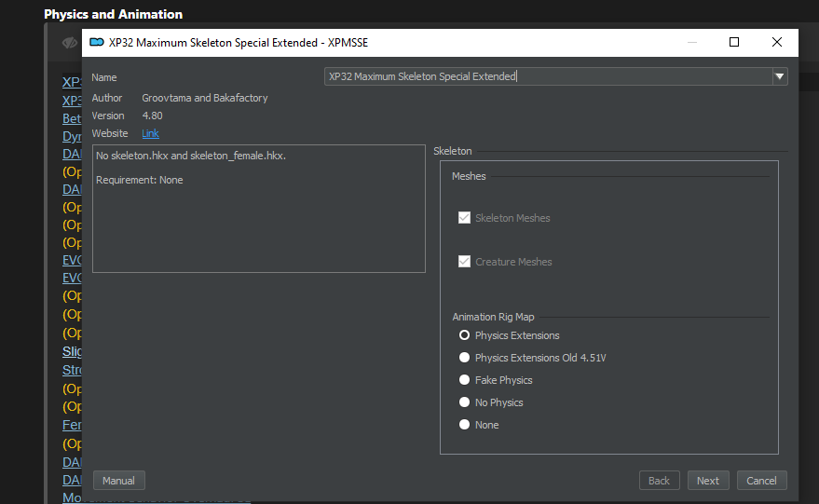Select None under Animation Rig Map
819x504 pixels.
coord(464,425)
